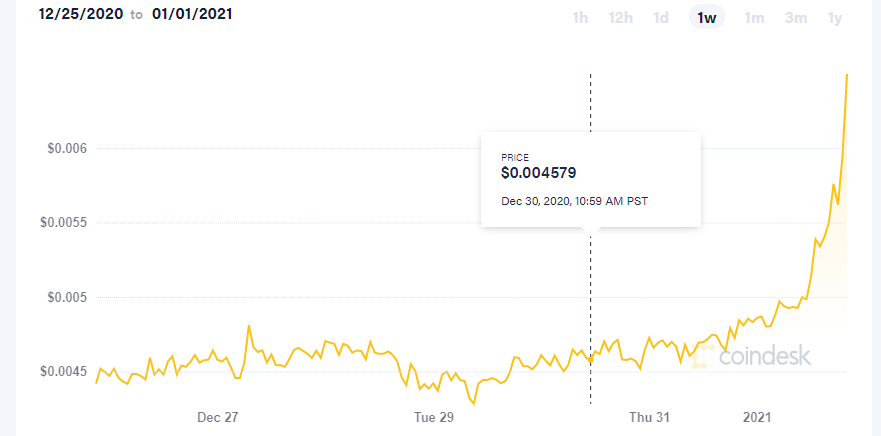The image size is (881, 436).
Task: Click the 2021 x-axis label
Action: pyautogui.click(x=757, y=417)
